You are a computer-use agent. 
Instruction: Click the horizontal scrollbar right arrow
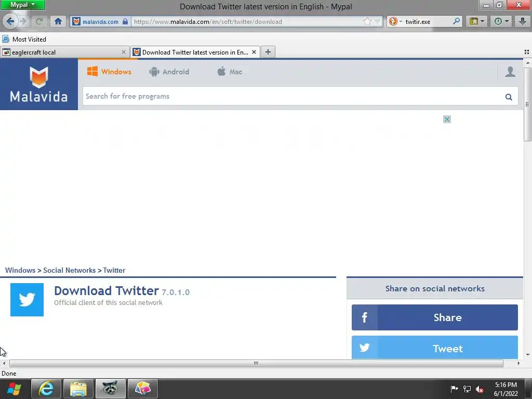click(518, 363)
